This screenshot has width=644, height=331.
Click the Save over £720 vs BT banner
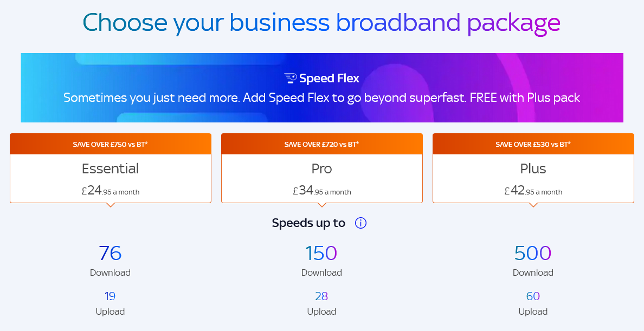[x=321, y=144]
